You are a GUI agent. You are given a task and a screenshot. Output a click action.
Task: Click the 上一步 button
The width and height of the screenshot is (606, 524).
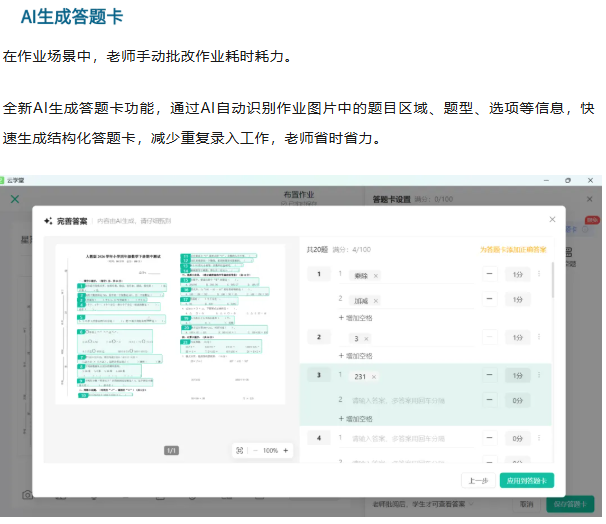(478, 481)
